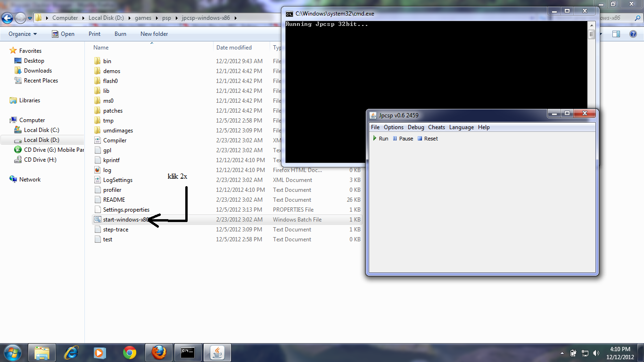
Task: Click the back navigation arrow in Explorer
Action: pyautogui.click(x=7, y=18)
